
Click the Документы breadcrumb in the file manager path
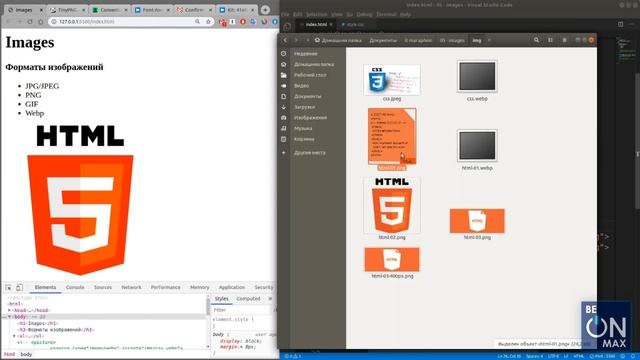pyautogui.click(x=383, y=40)
